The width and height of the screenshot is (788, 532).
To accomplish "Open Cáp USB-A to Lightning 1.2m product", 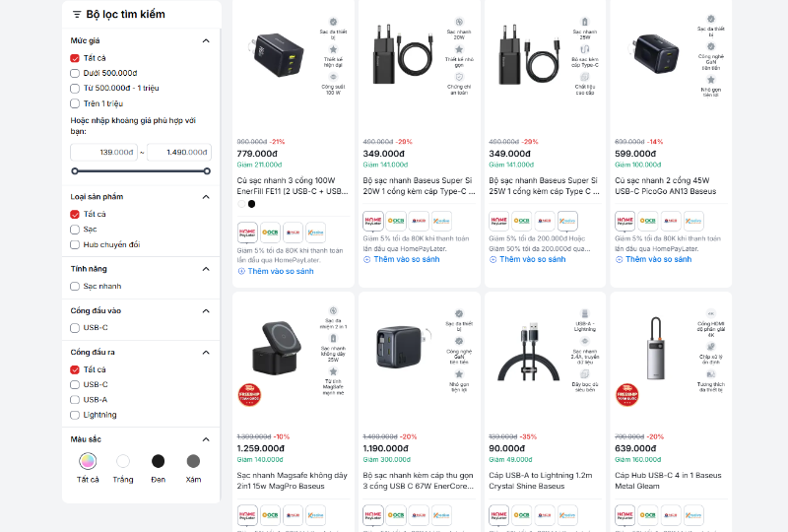I will (x=540, y=481).
